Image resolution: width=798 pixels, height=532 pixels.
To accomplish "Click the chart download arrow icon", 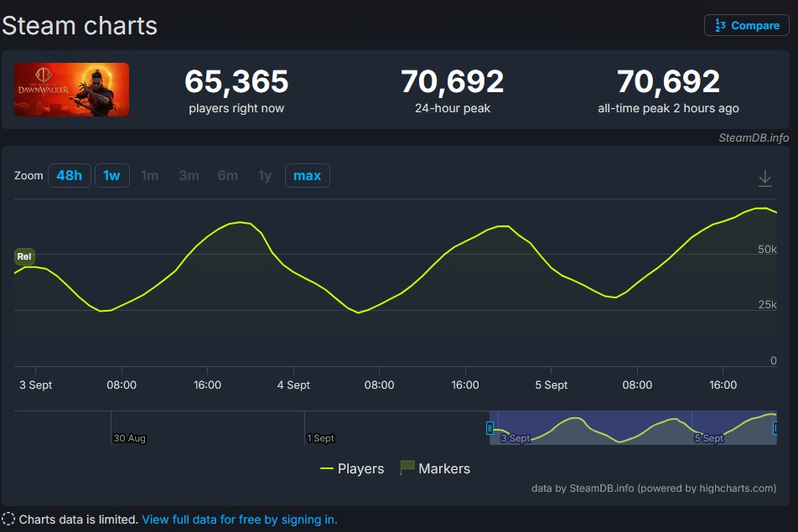I will point(765,178).
